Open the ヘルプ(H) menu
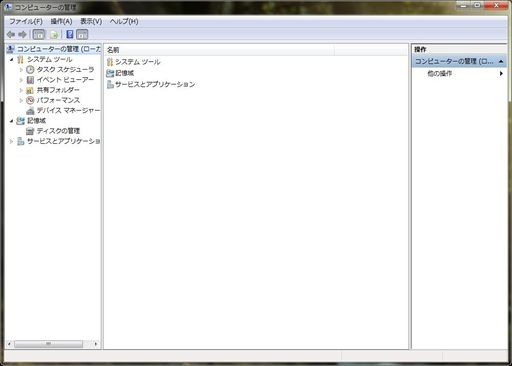The width and height of the screenshot is (512, 366). (x=124, y=21)
